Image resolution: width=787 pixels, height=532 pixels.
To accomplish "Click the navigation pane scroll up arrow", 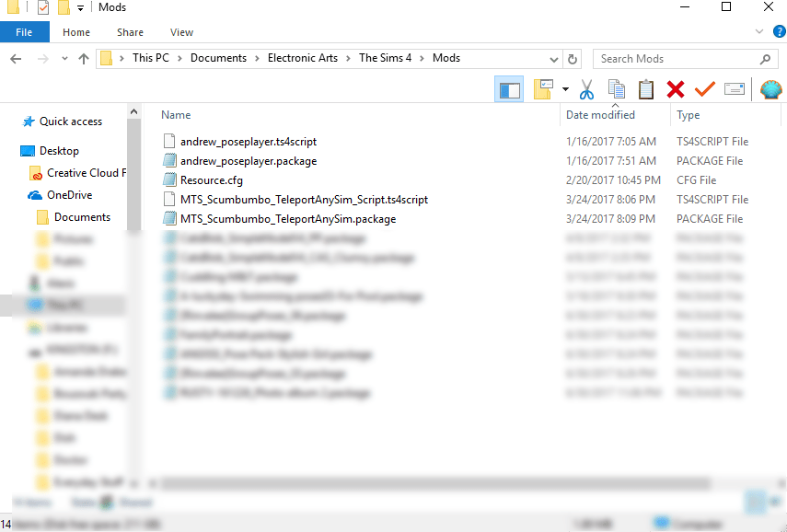I will click(134, 111).
